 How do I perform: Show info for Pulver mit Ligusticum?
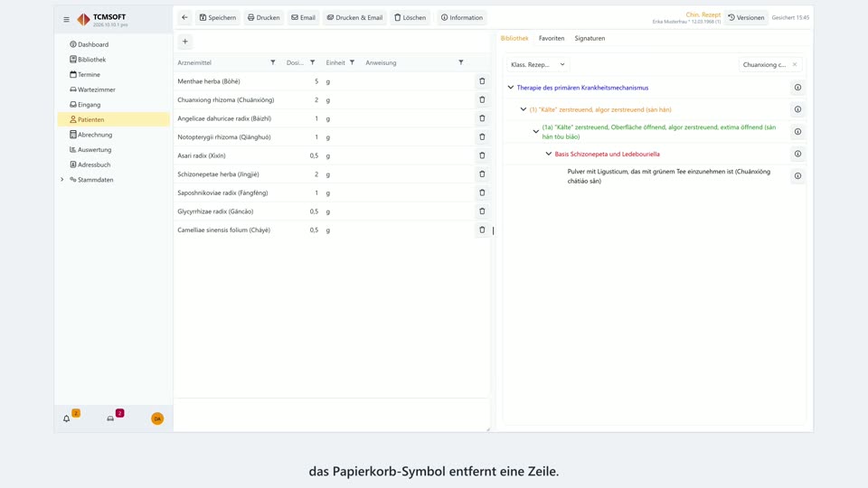pos(797,176)
